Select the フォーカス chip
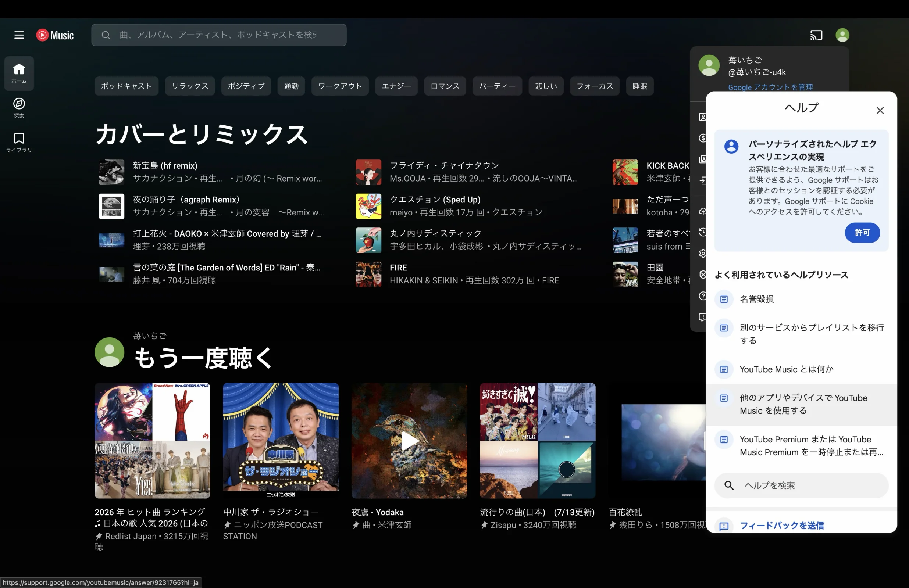Viewport: 909px width, 588px height. [595, 86]
